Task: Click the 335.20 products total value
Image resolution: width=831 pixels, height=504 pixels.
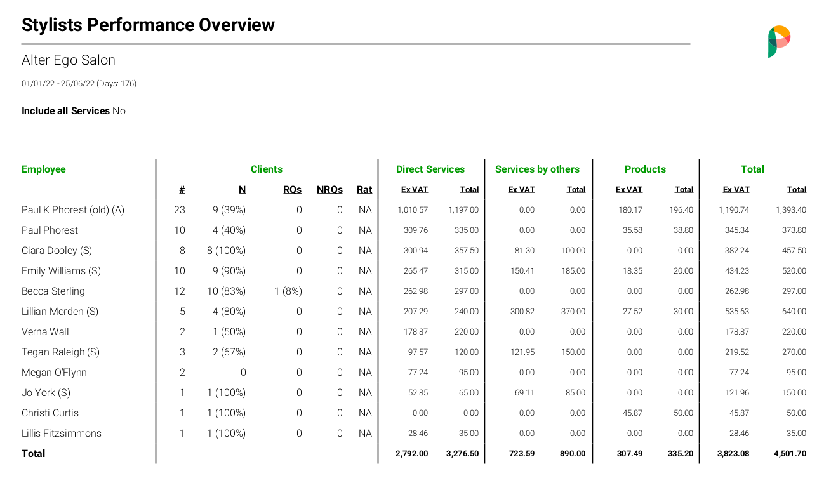Action: pos(681,454)
